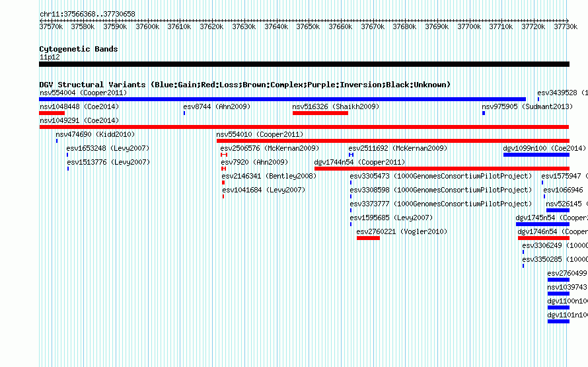Open variant esv2506576 (McKernan2009) label
The width and height of the screenshot is (588, 367).
pyautogui.click(x=270, y=148)
